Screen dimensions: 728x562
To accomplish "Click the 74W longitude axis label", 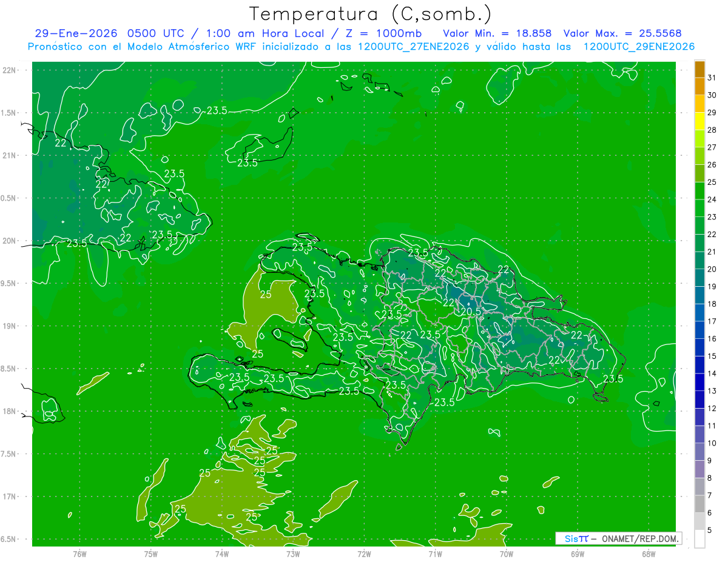I will (x=221, y=554).
